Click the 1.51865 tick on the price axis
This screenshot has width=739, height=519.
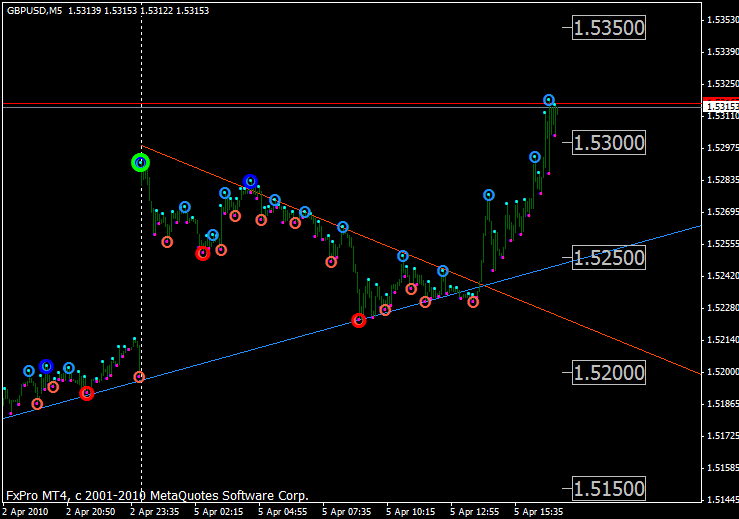[723, 404]
